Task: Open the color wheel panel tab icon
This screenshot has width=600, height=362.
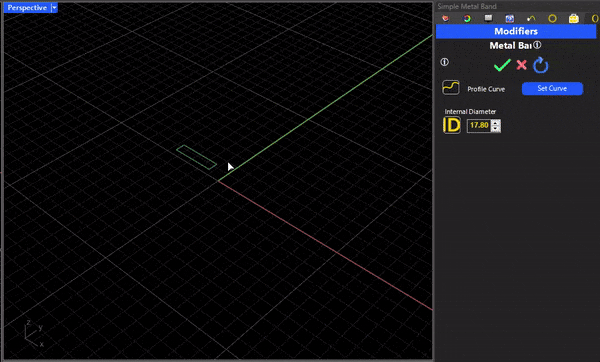Action: point(467,18)
